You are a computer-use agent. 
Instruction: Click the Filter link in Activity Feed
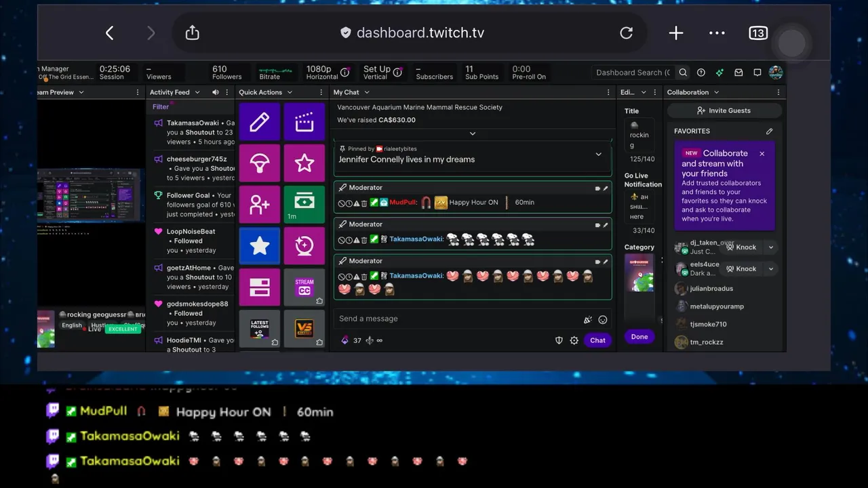(x=161, y=107)
